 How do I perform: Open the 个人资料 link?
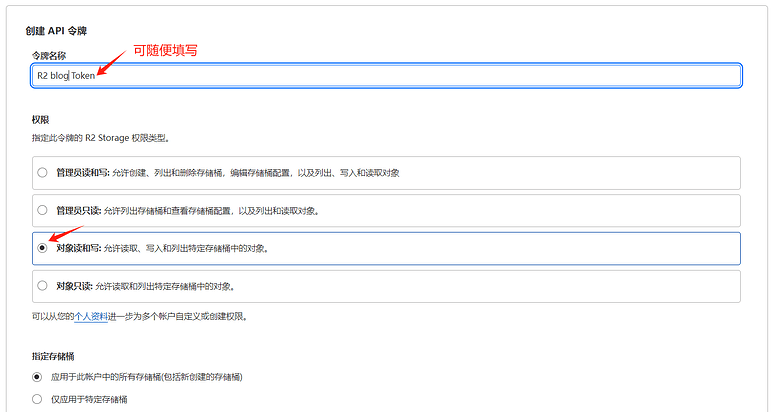91,316
